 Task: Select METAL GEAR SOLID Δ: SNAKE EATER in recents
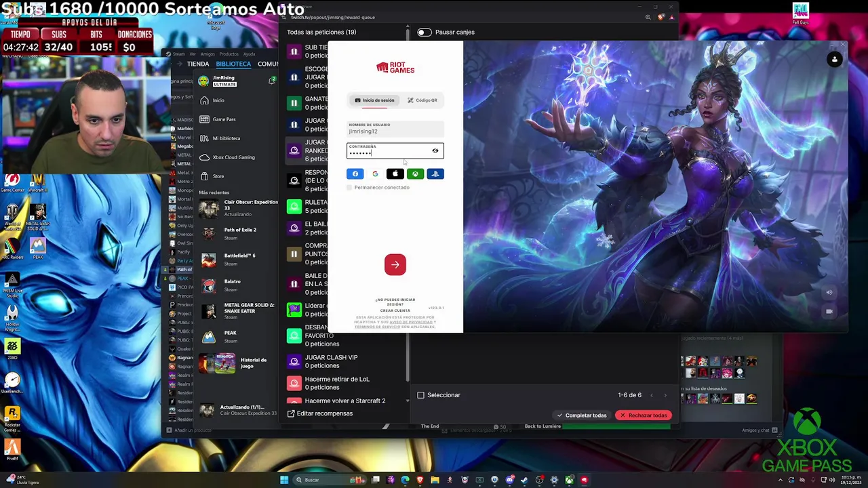tap(237, 310)
